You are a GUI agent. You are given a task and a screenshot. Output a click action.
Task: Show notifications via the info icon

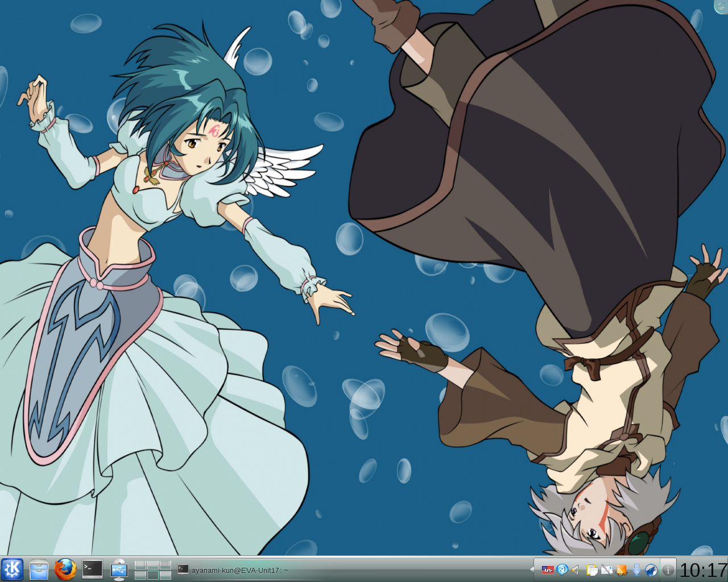(668, 570)
